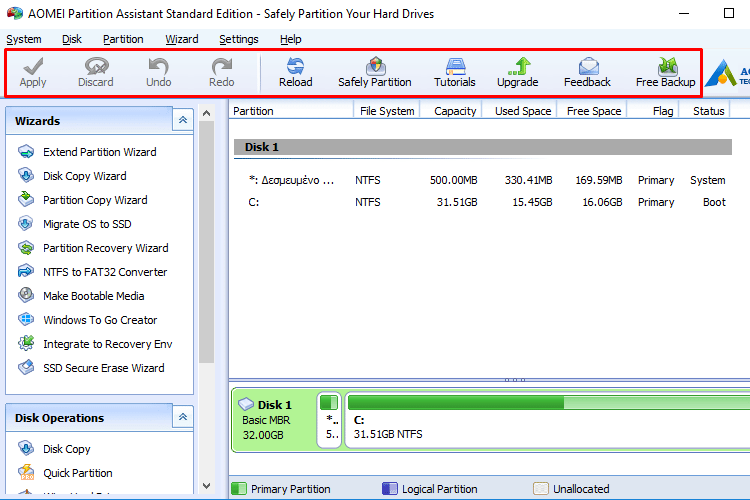Launch the SSD Secure Erase Wizard

[91, 367]
